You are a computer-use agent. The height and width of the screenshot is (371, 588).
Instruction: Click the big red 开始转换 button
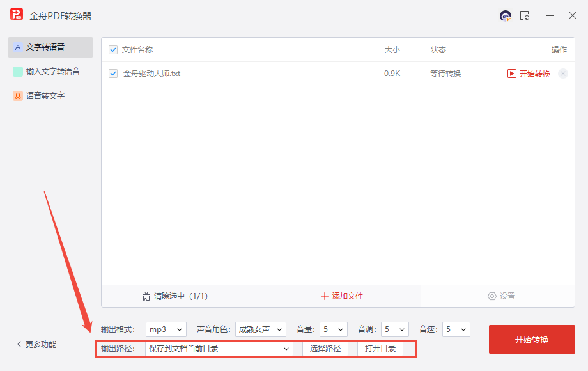pos(532,340)
